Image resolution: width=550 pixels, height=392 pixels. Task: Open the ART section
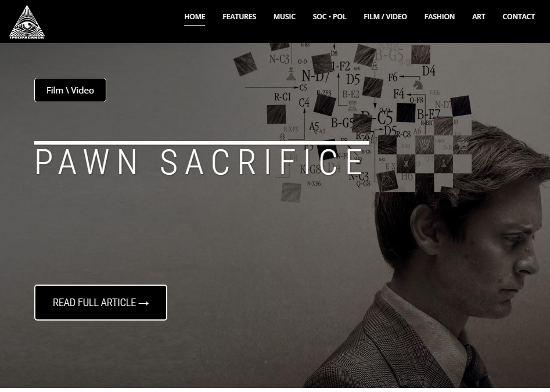[479, 16]
